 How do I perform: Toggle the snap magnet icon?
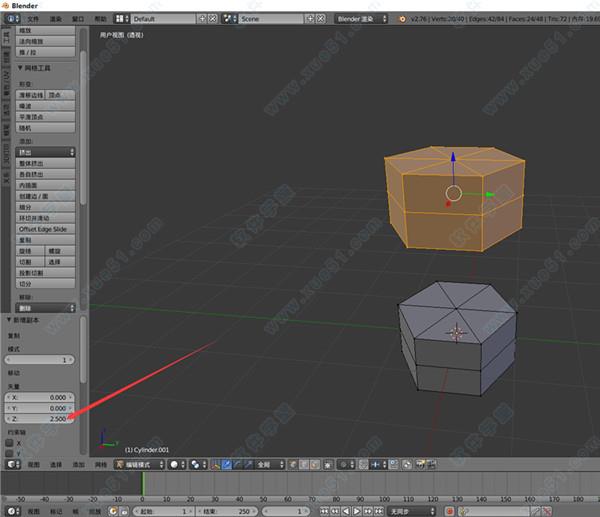point(364,465)
